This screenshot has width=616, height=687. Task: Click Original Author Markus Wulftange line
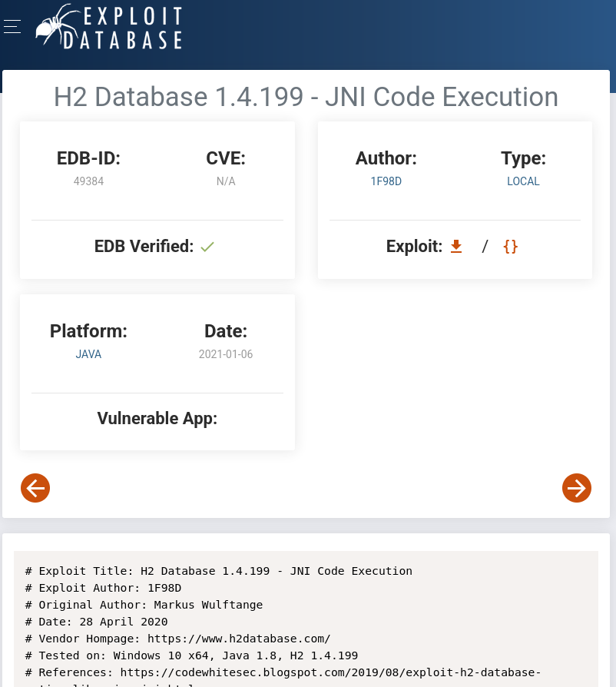(x=144, y=605)
